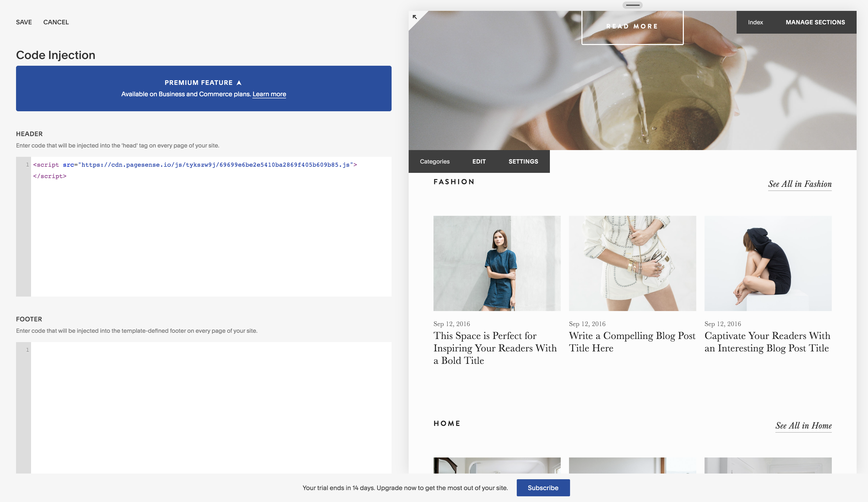Click the Subscribe button
This screenshot has width=868, height=502.
pyautogui.click(x=543, y=488)
